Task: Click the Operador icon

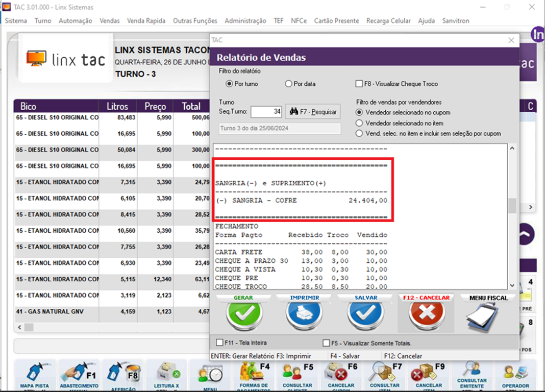Action: [515, 375]
